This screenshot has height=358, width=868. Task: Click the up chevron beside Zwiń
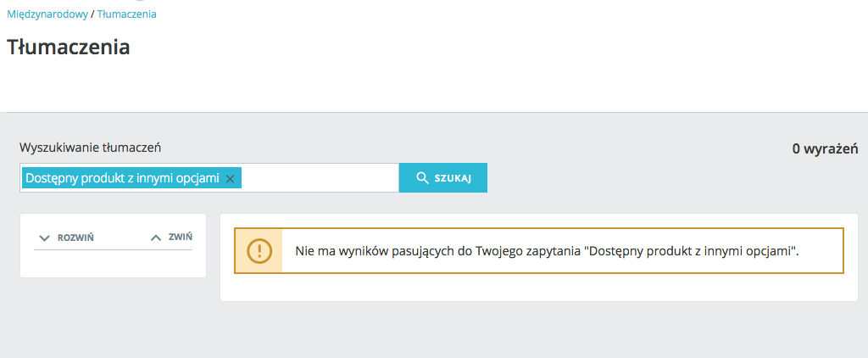155,238
